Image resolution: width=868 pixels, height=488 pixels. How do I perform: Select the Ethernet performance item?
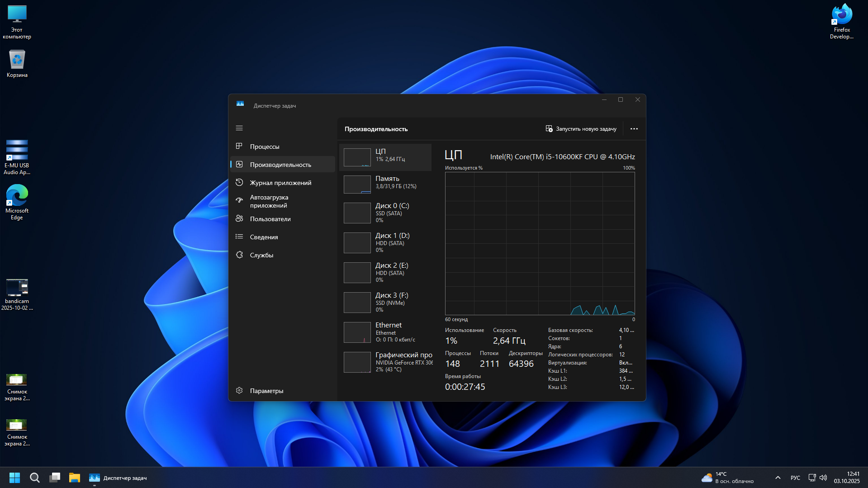[385, 332]
